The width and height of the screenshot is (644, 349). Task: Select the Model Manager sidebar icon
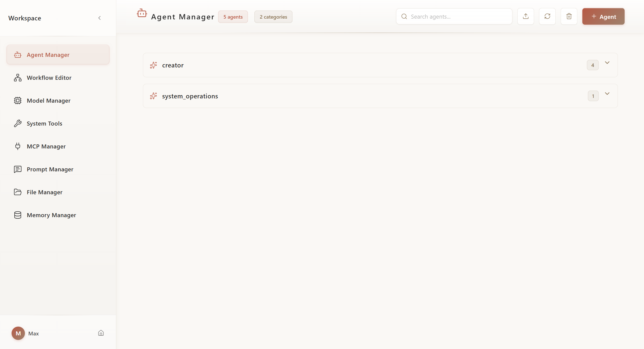tap(17, 100)
